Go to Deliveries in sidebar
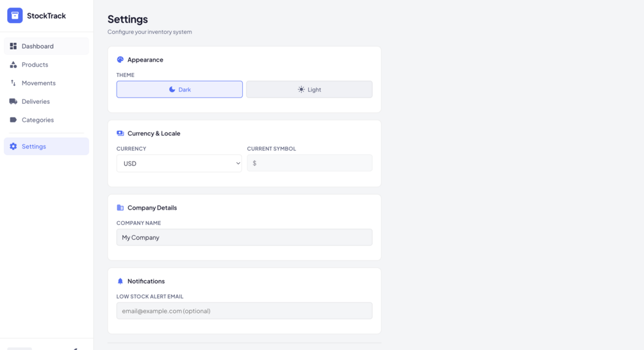644x350 pixels. click(x=35, y=101)
